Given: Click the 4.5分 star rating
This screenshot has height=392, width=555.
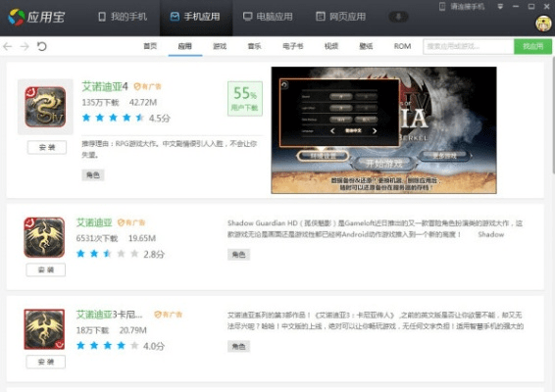Looking at the screenshot, I should [126, 118].
